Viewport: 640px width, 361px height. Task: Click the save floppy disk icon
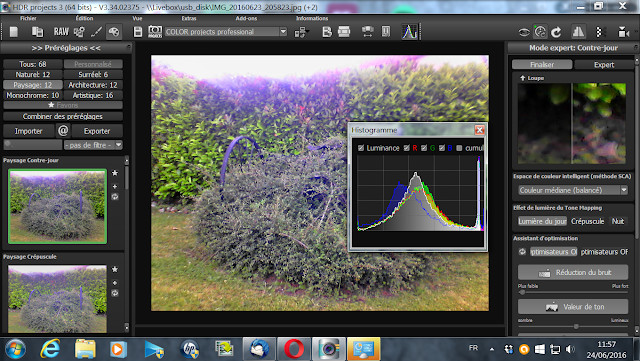pyautogui.click(x=138, y=32)
